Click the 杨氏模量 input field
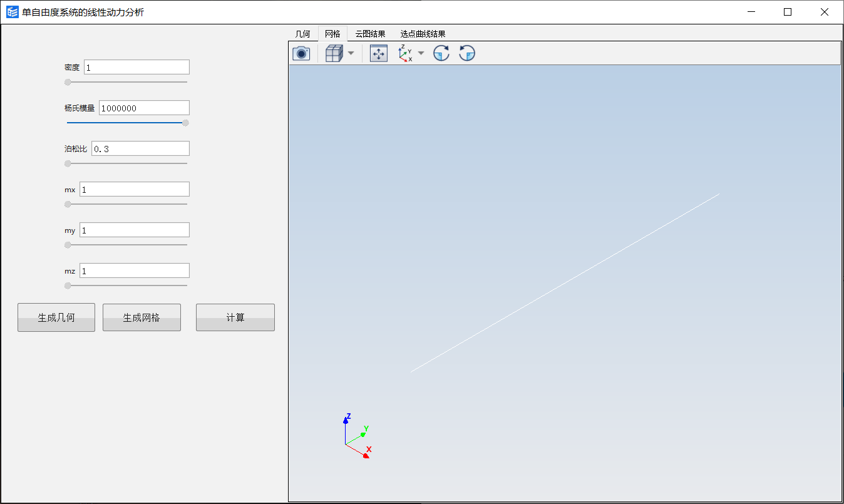The width and height of the screenshot is (844, 504). coord(144,108)
